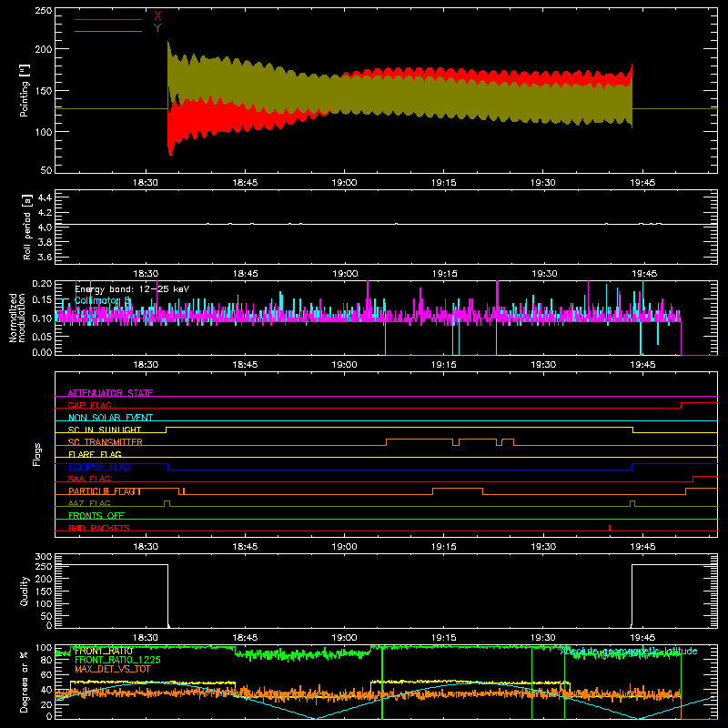Click 18:45 tick under Roll period plot
Viewport: 728px width, 728px height.
245,274
